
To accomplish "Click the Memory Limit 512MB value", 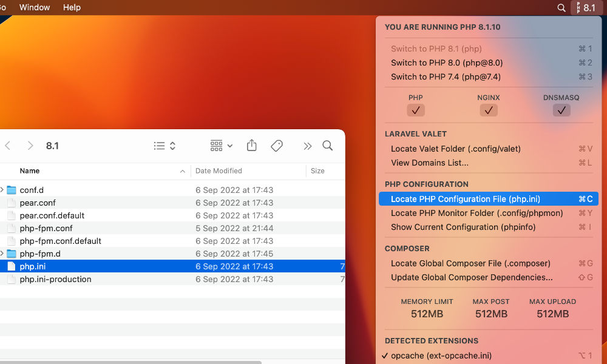I will point(427,314).
